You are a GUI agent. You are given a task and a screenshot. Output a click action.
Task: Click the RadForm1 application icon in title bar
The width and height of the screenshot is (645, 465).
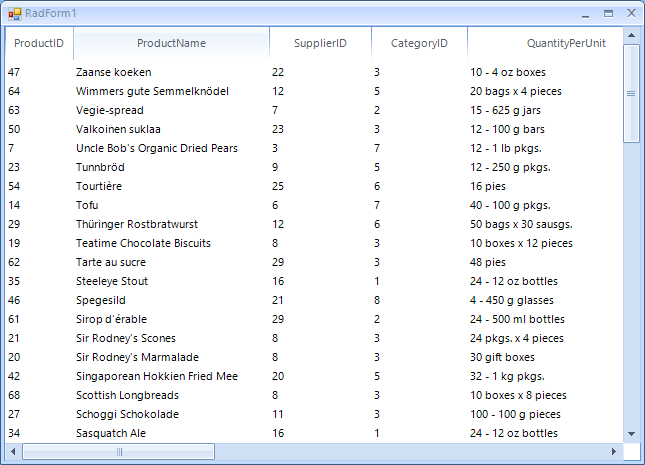tap(14, 14)
